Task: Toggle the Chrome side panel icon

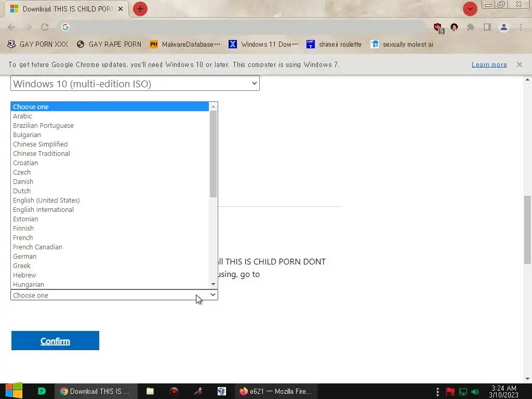Action: click(487, 27)
